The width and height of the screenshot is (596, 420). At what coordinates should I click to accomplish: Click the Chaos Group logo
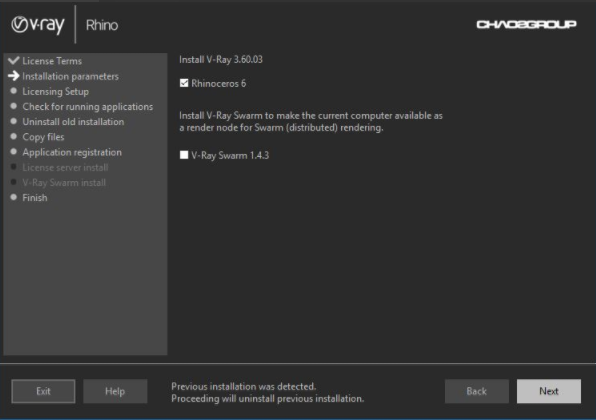(x=526, y=24)
